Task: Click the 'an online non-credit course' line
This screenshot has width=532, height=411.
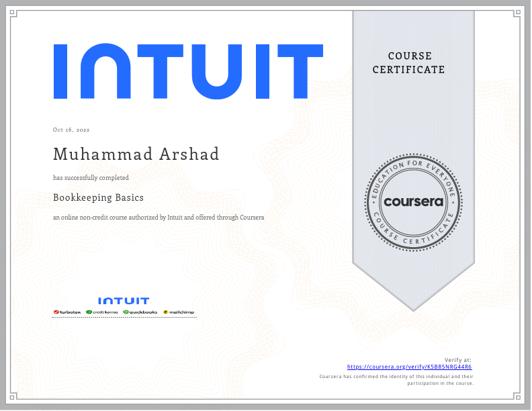Action: (159, 218)
